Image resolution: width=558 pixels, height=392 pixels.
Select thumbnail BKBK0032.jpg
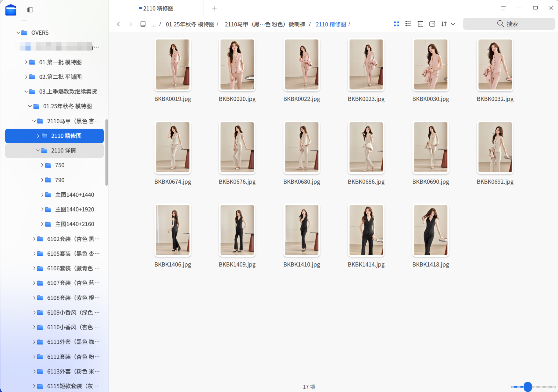click(495, 65)
